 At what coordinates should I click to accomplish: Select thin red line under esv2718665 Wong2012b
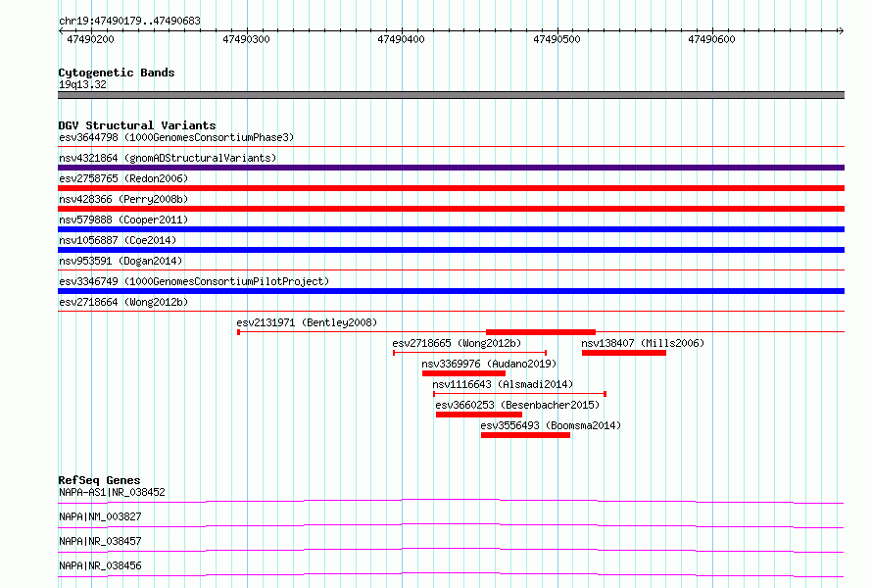(x=470, y=353)
